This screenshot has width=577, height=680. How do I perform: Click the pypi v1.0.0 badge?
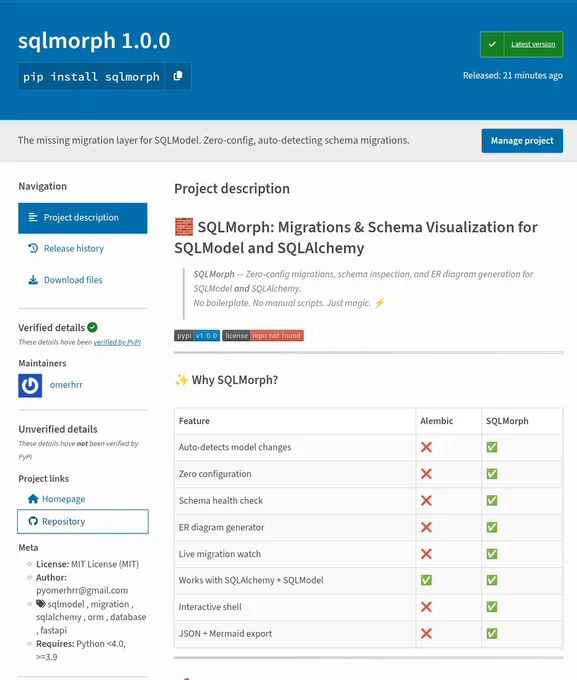[197, 336]
